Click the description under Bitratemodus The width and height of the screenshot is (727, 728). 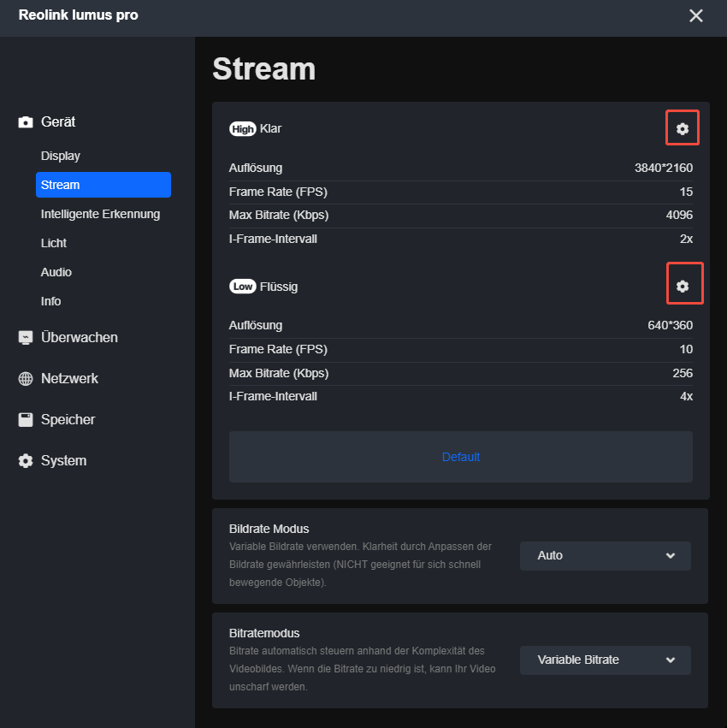pyautogui.click(x=362, y=669)
